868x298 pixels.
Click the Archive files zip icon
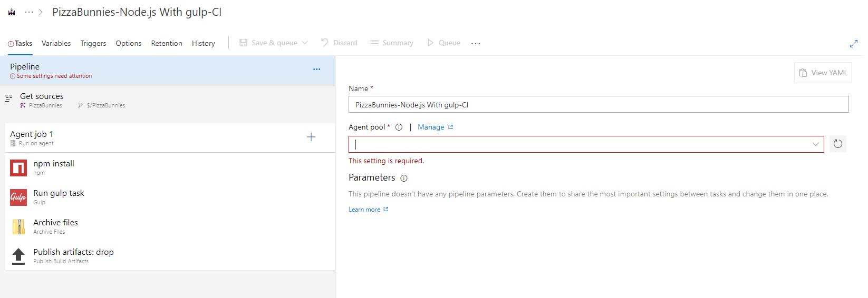click(18, 227)
